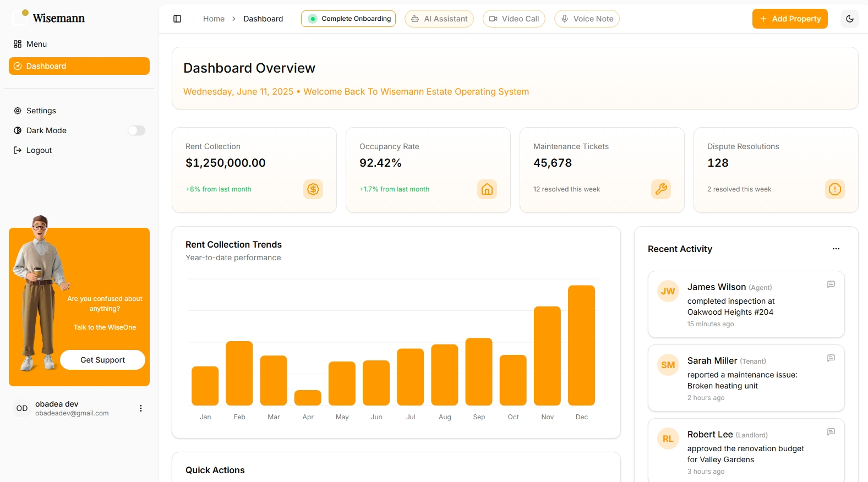Select Dashboard in the sidebar
This screenshot has height=482, width=868.
[79, 66]
